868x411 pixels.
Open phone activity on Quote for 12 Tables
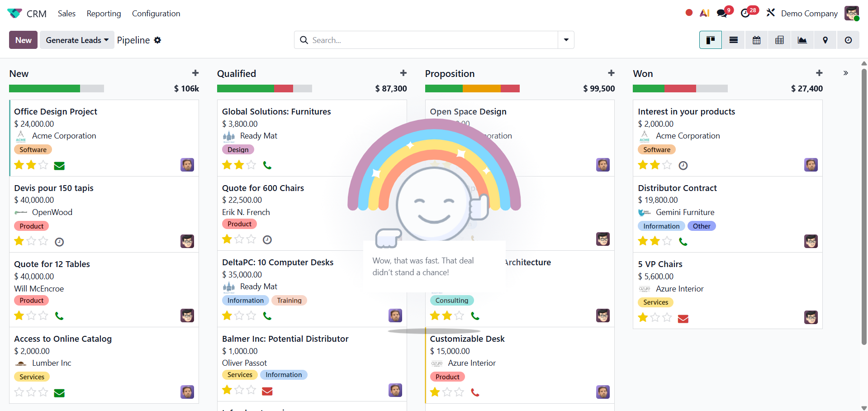(59, 316)
